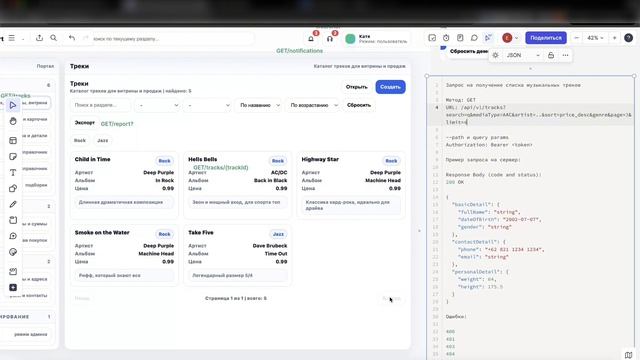Select the Jazz genre filter chip
This screenshot has height=360, width=640.
pyautogui.click(x=102, y=140)
